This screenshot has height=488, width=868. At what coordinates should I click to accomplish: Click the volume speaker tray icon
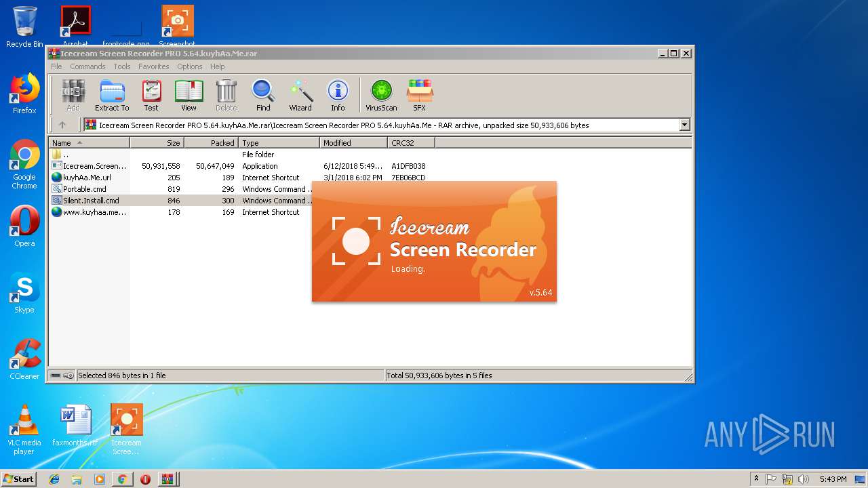pos(804,479)
